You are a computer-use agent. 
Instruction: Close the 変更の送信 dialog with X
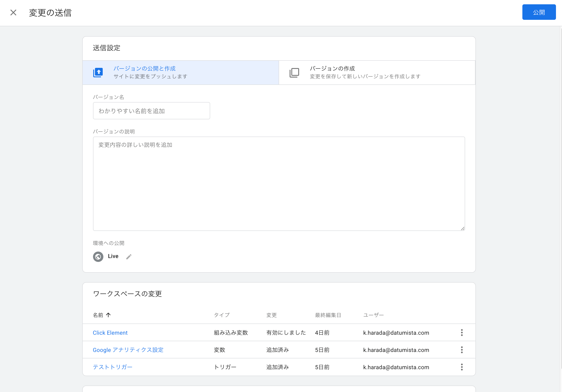click(14, 12)
